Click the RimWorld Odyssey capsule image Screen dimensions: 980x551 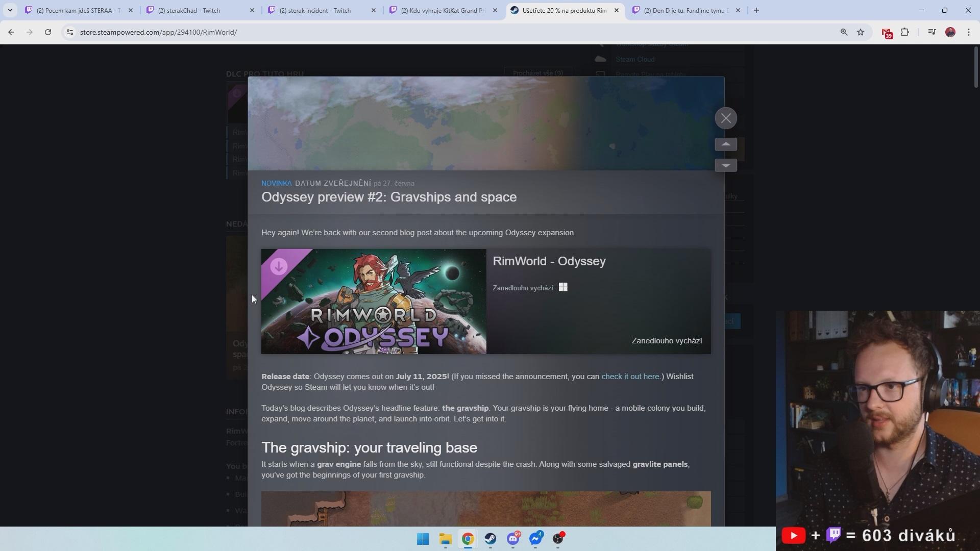point(374,302)
